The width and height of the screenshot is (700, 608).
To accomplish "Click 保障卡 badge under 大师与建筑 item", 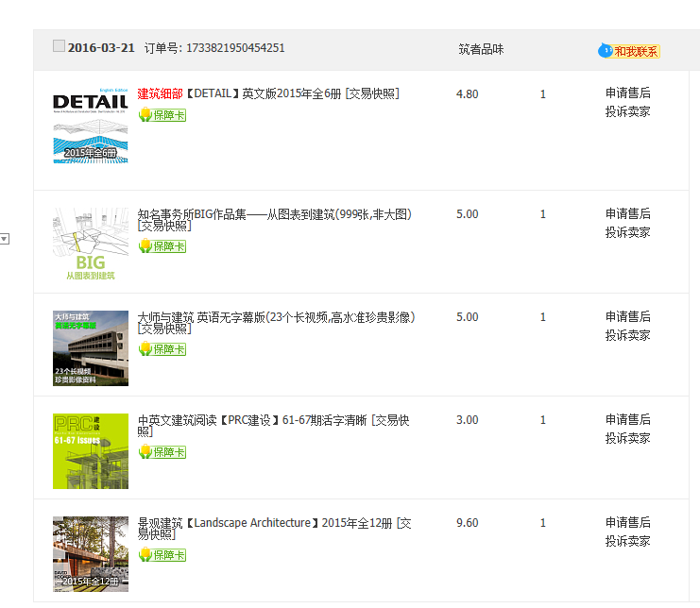I will [x=162, y=349].
